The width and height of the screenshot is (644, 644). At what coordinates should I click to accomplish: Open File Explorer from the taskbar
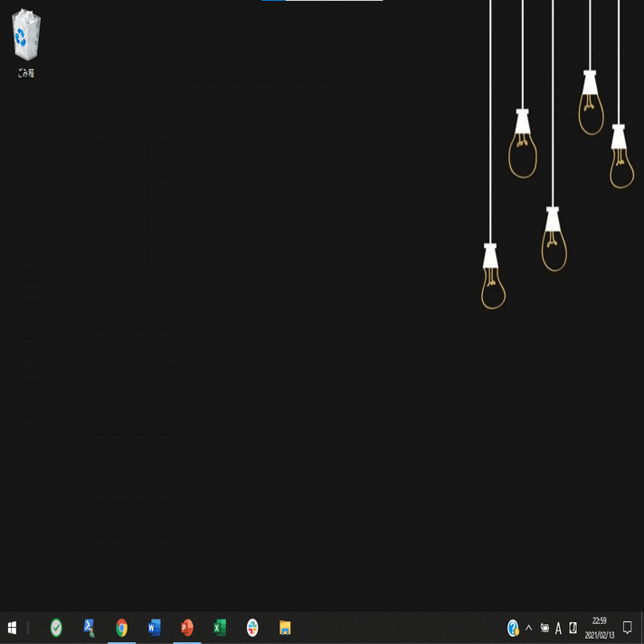(285, 628)
